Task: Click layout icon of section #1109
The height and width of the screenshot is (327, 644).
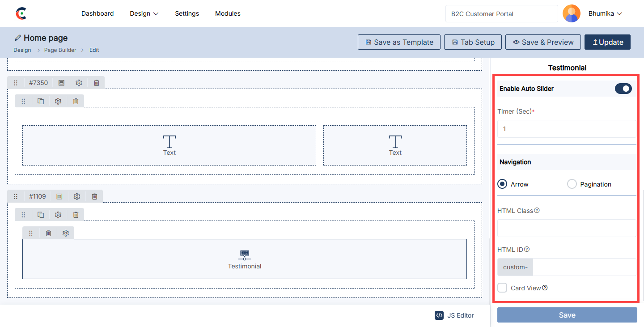Action: pyautogui.click(x=59, y=196)
